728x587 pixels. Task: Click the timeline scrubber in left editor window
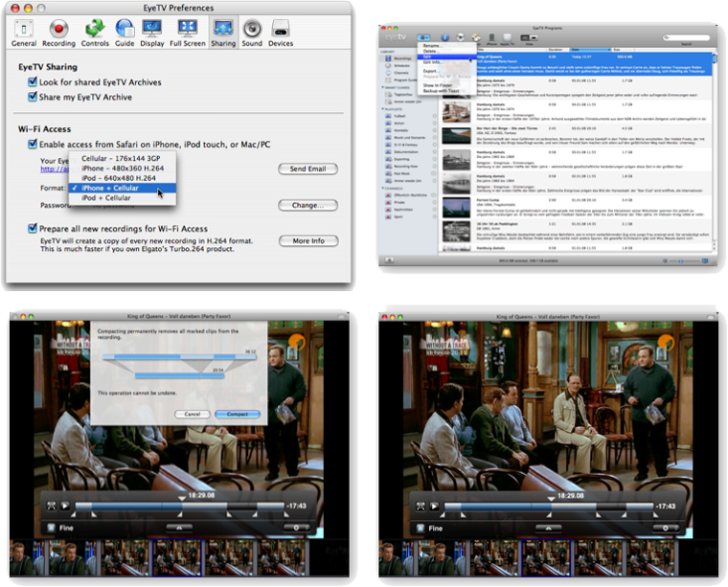coord(179,507)
